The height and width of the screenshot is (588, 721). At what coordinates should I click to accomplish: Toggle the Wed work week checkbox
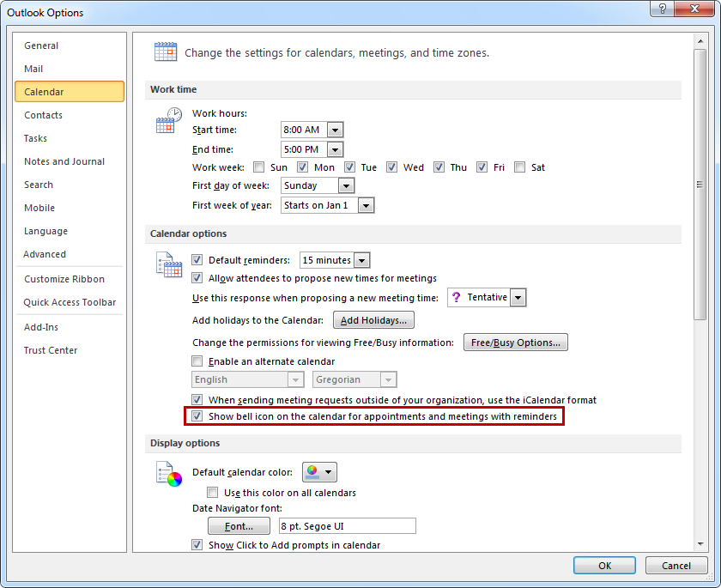tap(391, 167)
